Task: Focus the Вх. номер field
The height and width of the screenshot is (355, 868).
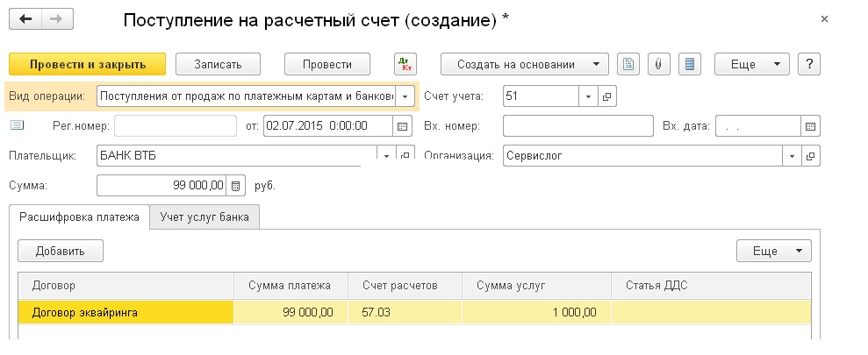Action: click(x=577, y=126)
